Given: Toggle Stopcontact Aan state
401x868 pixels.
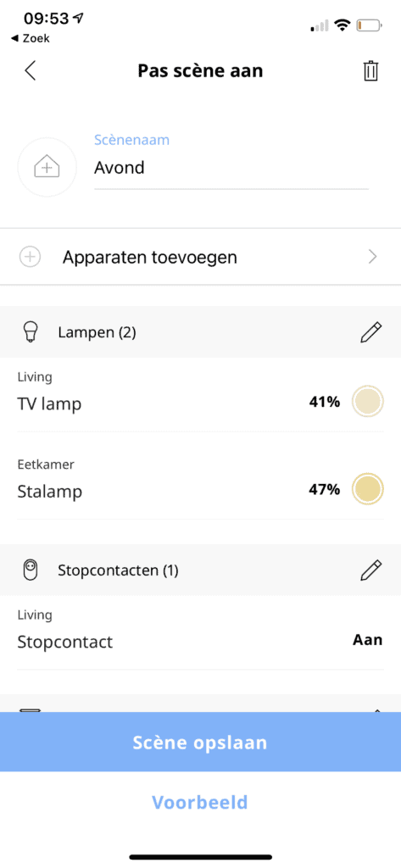Looking at the screenshot, I should coord(368,640).
